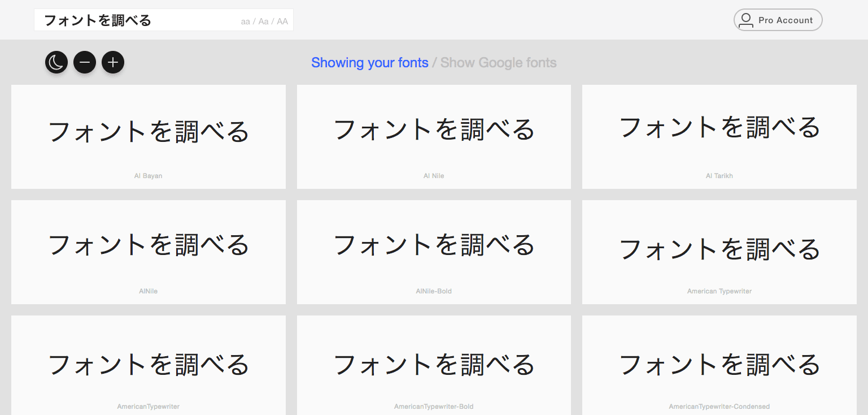Set preview text to lowercase aa

click(245, 21)
